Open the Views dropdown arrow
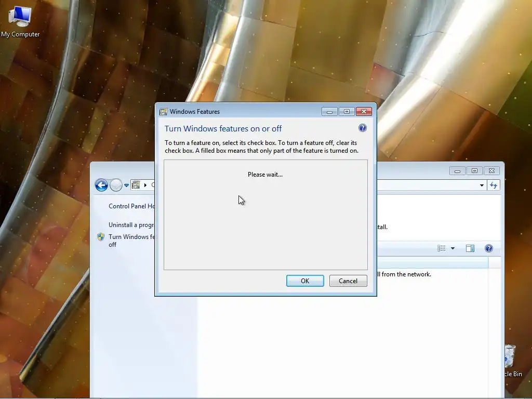Image resolution: width=532 pixels, height=399 pixels. pyautogui.click(x=453, y=248)
